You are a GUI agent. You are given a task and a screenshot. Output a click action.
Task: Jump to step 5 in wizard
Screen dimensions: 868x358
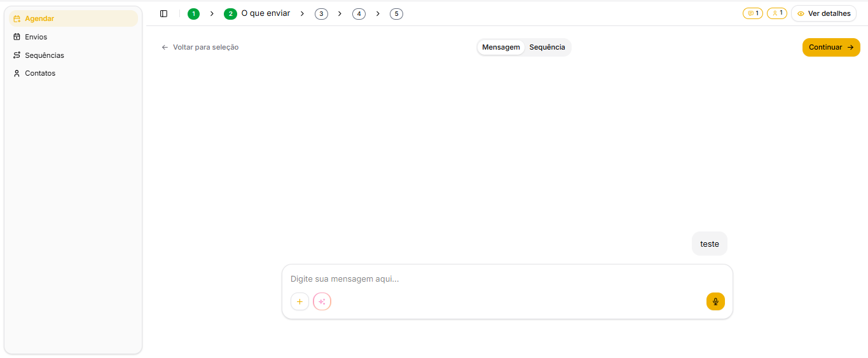click(396, 13)
